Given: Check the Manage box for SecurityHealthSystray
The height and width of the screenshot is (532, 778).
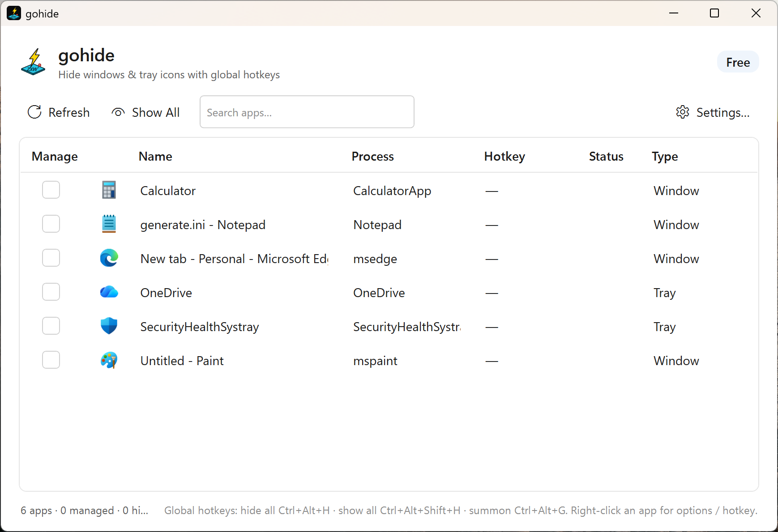Looking at the screenshot, I should coord(51,326).
